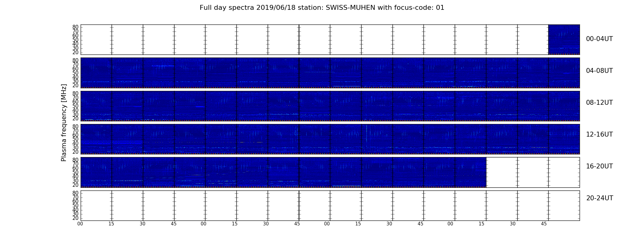Image resolution: width=644 pixels, height=245 pixels.
Task: Click the 00-04UT row label
Action: pyautogui.click(x=599, y=39)
